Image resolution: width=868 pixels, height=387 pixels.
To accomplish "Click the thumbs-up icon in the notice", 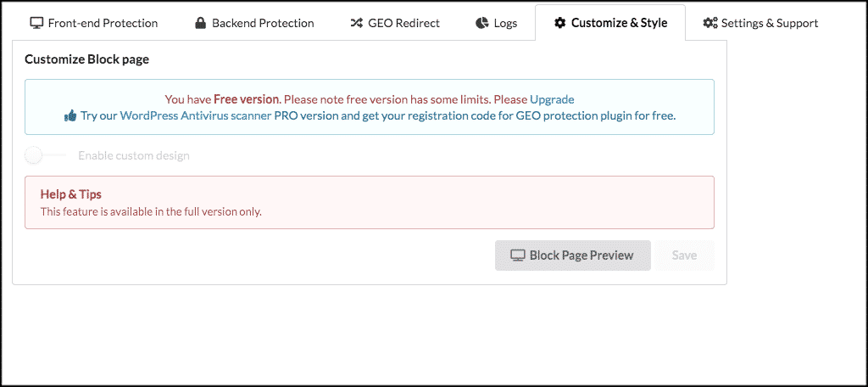I will tap(70, 116).
